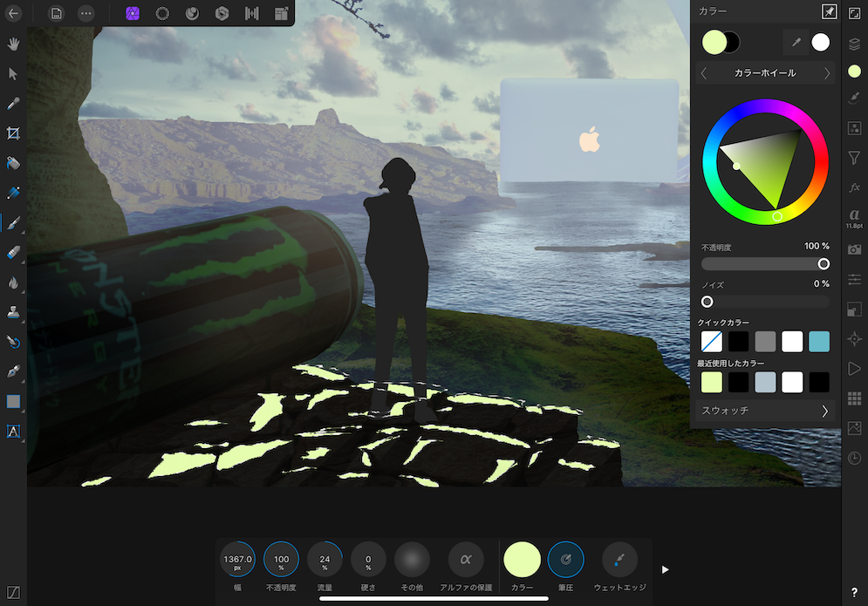This screenshot has height=606, width=868.
Task: Select the Crop tool
Action: [13, 133]
